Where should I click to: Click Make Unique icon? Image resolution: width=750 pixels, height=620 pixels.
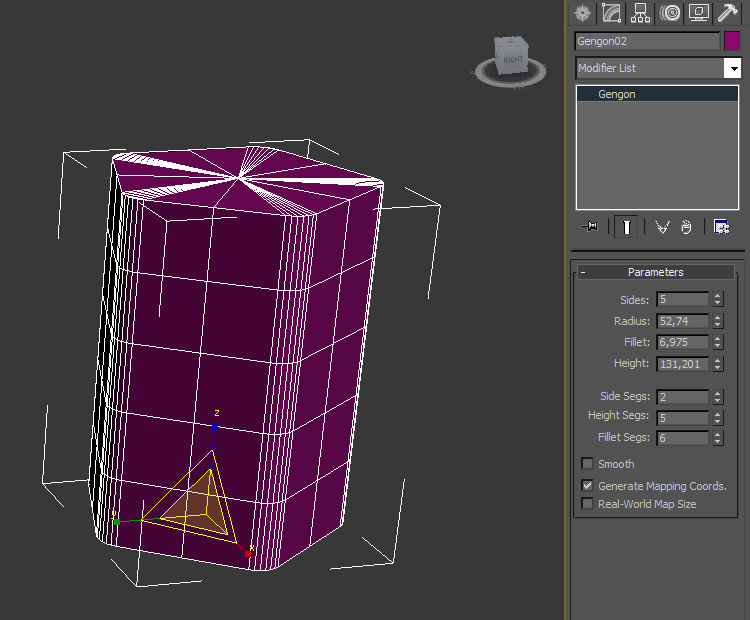[662, 227]
